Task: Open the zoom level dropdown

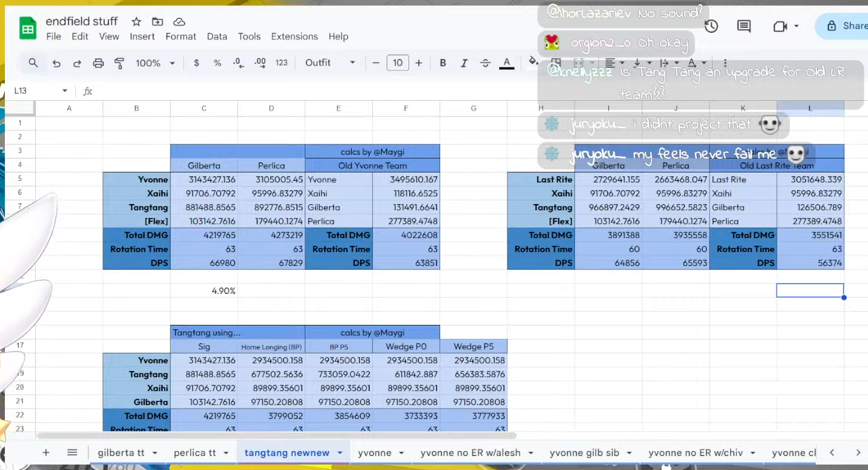Action: (155, 63)
